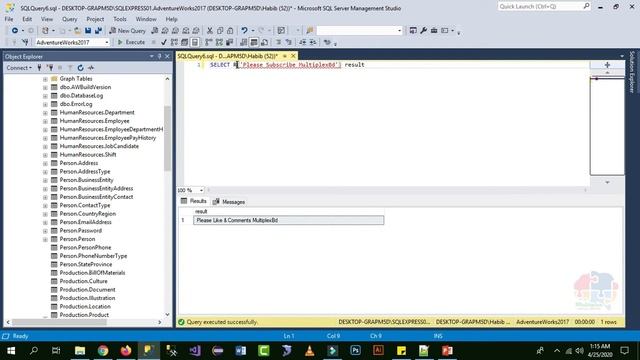Viewport: 640px width, 360px height.
Task: Open the Query menu
Action: coord(69,19)
